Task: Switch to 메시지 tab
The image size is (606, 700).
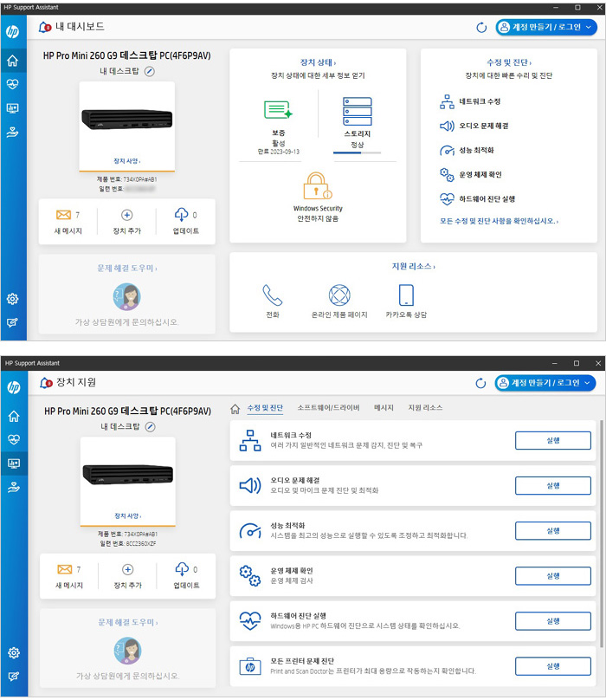Action: click(384, 408)
